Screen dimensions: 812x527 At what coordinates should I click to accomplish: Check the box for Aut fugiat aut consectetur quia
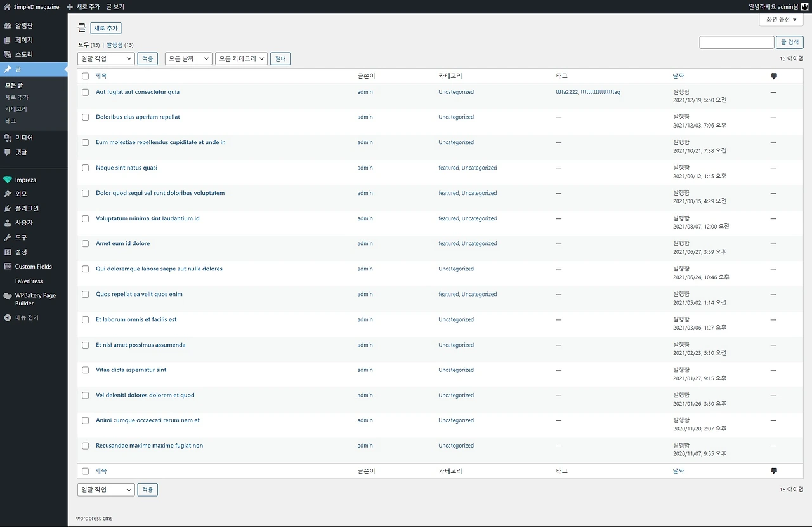pyautogui.click(x=86, y=92)
